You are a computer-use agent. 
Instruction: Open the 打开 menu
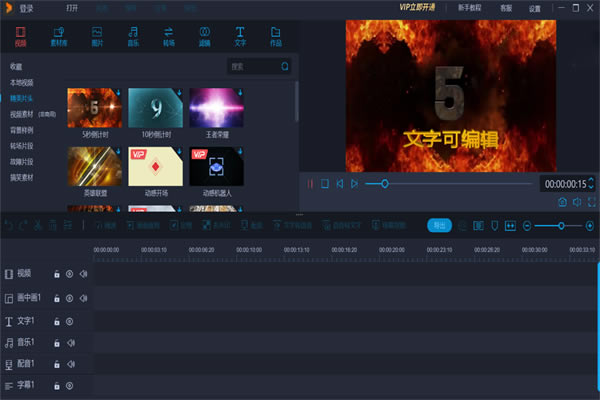pos(72,8)
